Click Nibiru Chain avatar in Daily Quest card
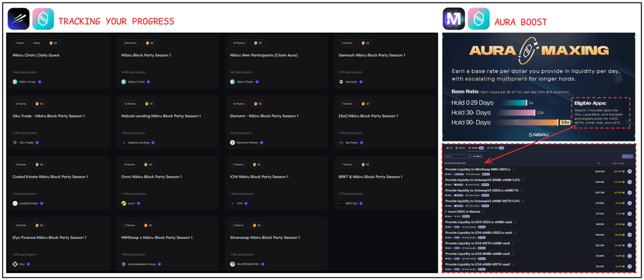The image size is (644, 280). click(15, 82)
